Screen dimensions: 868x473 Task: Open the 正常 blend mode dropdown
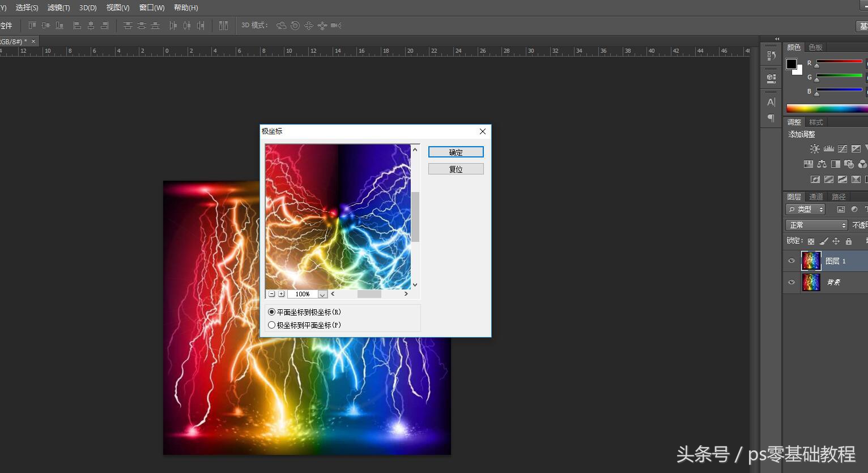pyautogui.click(x=816, y=225)
